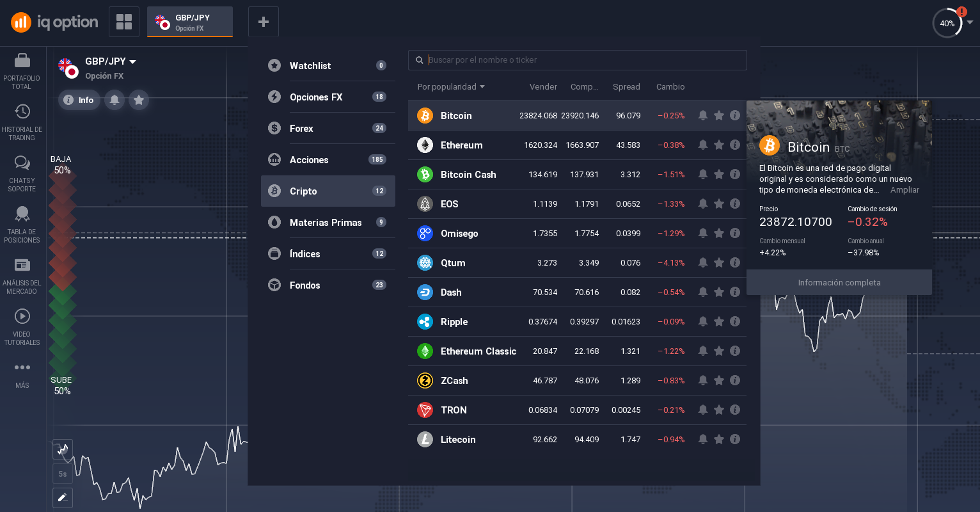Viewport: 980px width, 512px height.
Task: Show info icon for Bitcoin row
Action: tap(735, 116)
